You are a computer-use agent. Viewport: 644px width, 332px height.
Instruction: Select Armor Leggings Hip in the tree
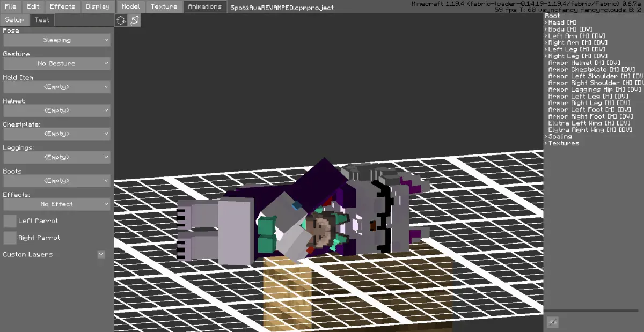[595, 90]
